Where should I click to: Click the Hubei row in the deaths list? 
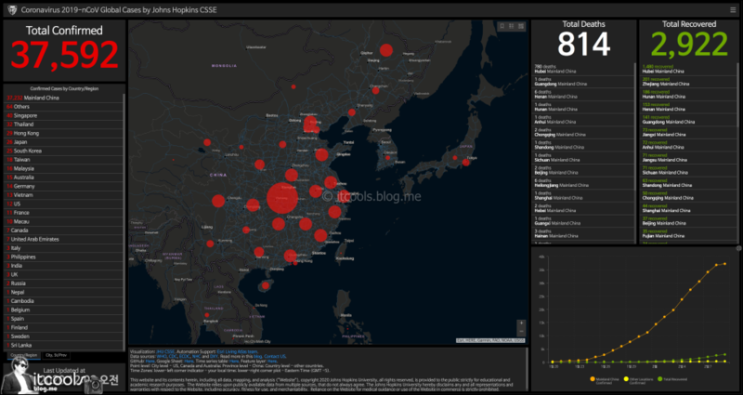(x=583, y=69)
